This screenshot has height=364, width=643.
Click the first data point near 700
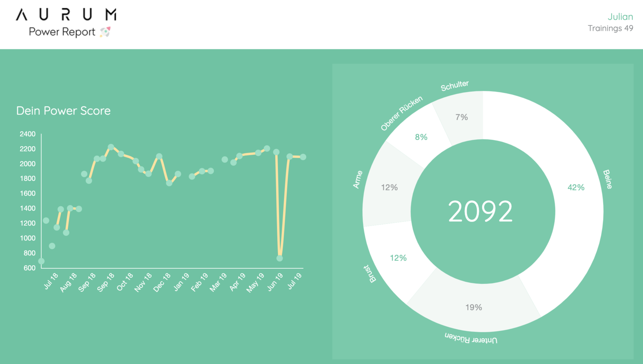pos(41,261)
